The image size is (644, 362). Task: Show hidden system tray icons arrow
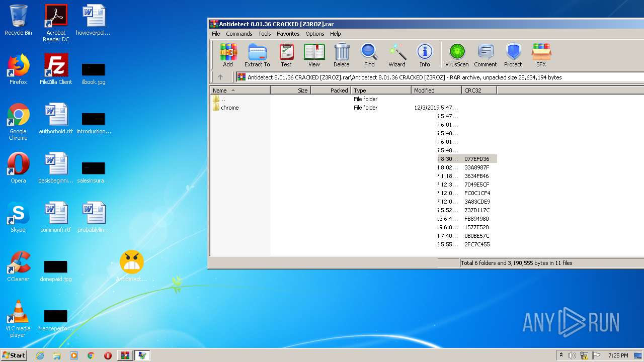click(x=561, y=355)
